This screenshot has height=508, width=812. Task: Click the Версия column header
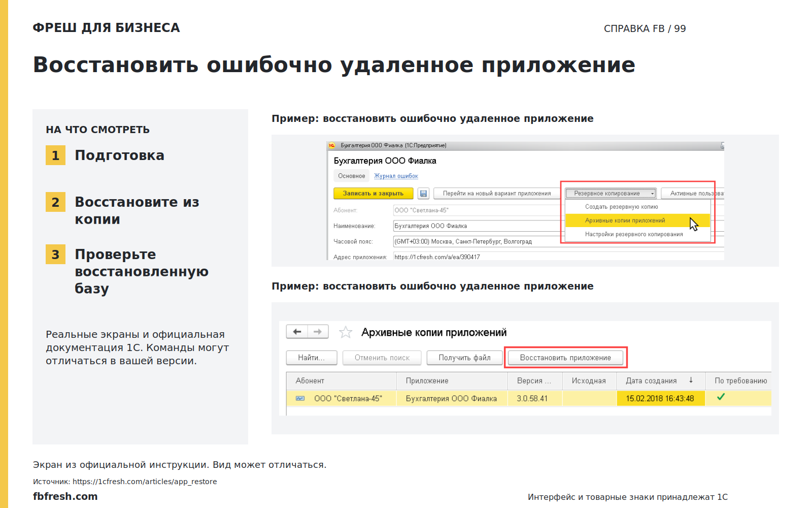[x=535, y=380]
